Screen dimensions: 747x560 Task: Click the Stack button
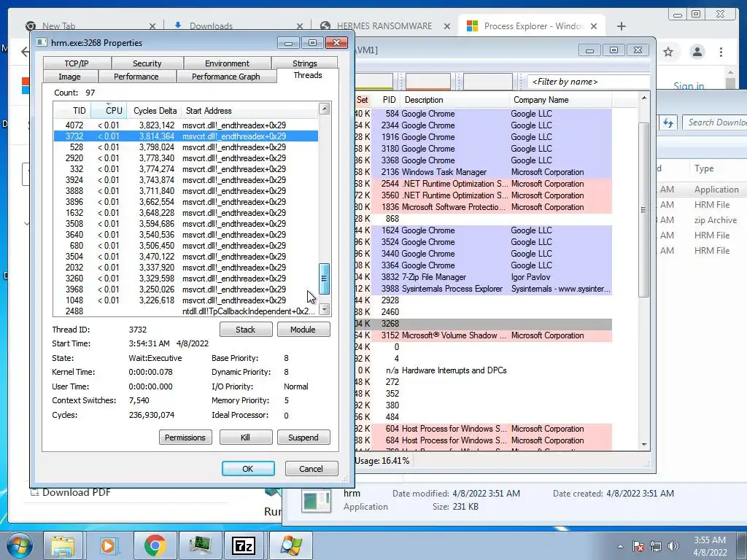(x=246, y=330)
